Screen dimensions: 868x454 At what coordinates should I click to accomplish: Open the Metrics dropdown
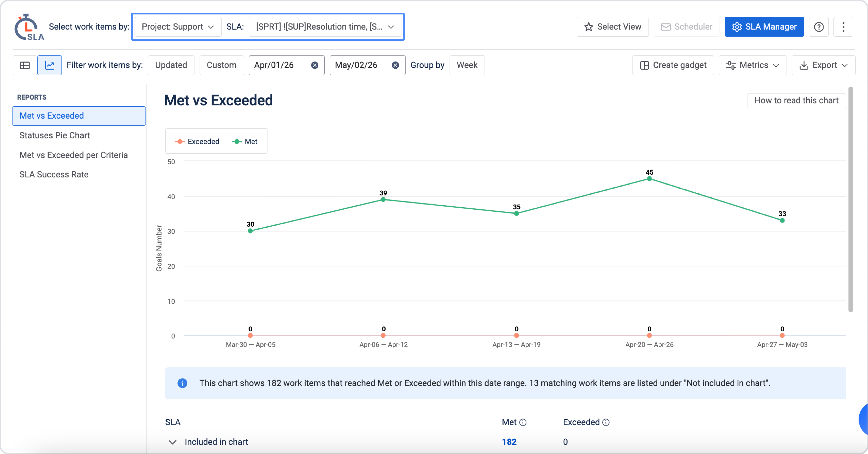tap(752, 65)
